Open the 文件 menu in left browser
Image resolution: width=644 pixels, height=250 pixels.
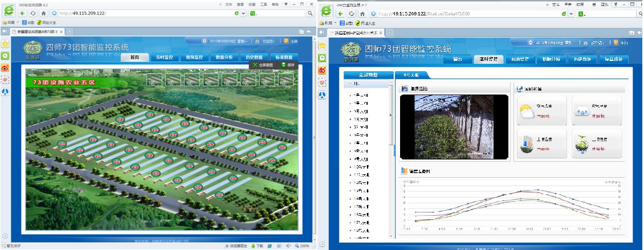point(229,3)
